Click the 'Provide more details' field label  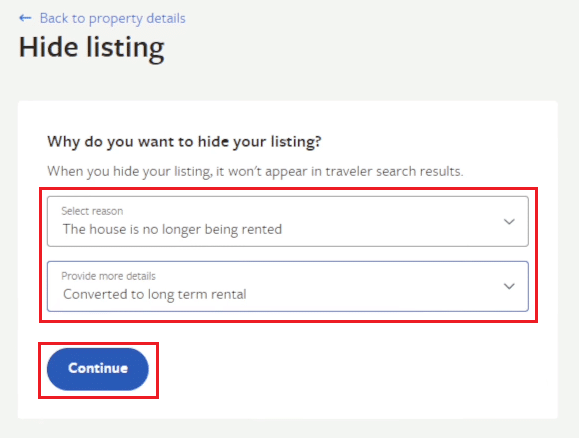[109, 276]
